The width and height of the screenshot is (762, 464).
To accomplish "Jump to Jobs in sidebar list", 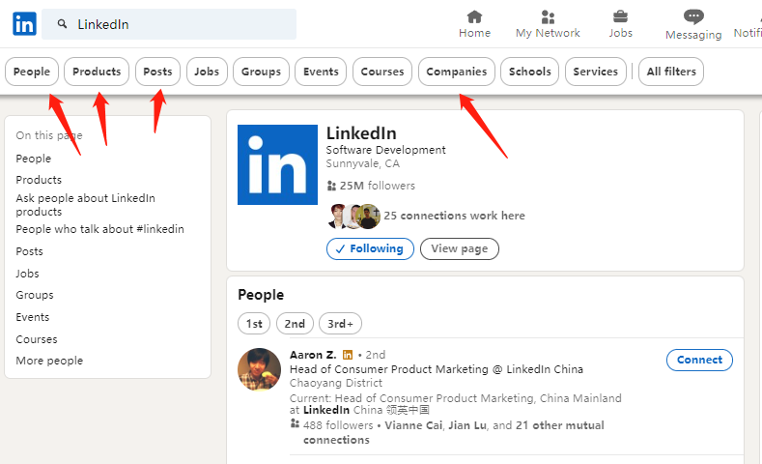I will (x=27, y=274).
